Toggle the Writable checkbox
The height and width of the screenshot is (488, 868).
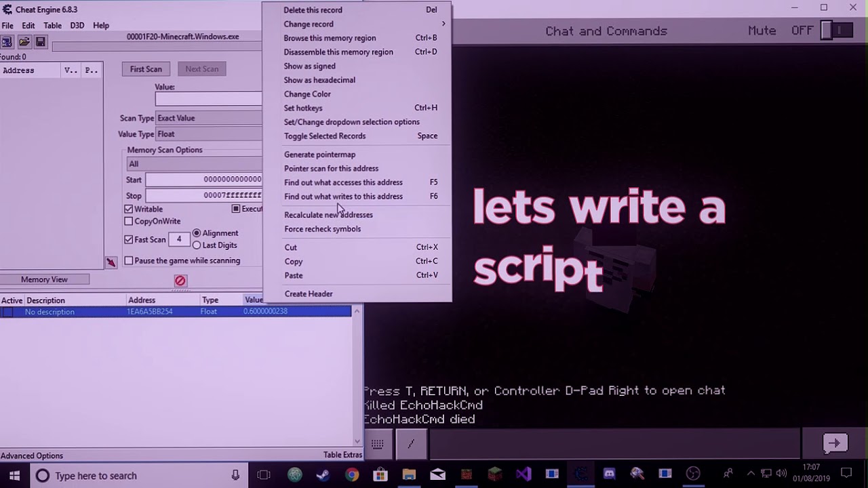pos(129,209)
